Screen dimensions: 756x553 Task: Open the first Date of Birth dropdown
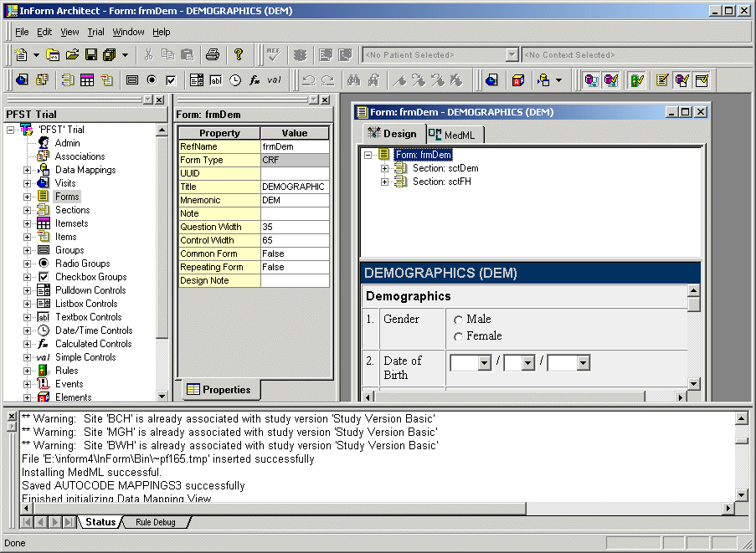(485, 363)
